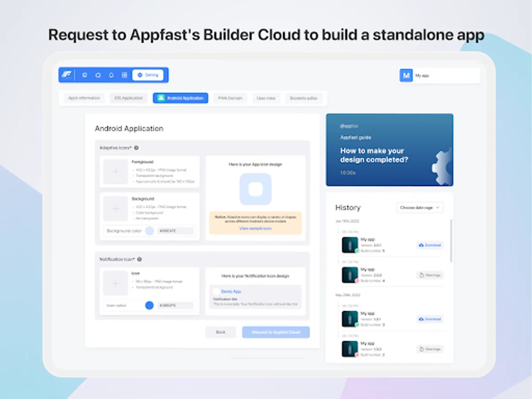Click the app icon design preview
Screen dimensions: 532x399
point(255,189)
